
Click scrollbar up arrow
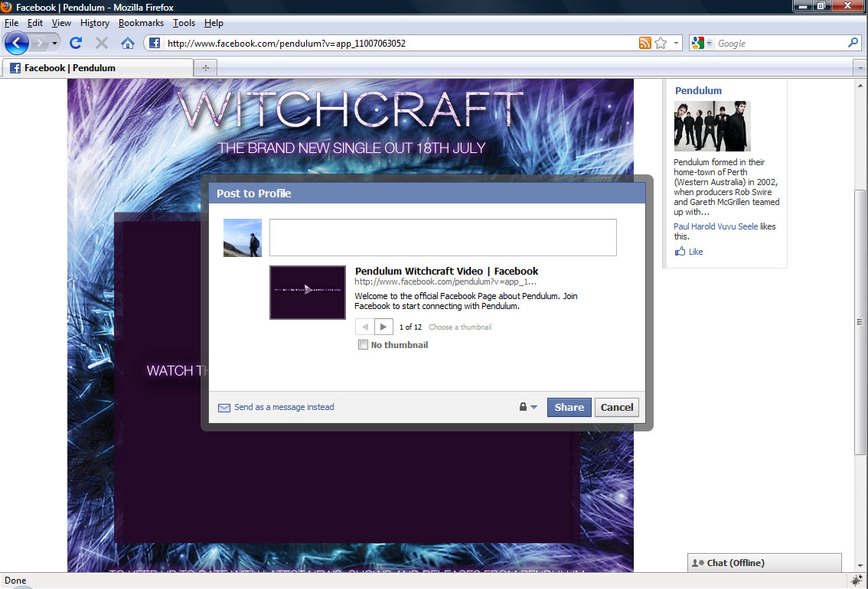click(x=860, y=86)
